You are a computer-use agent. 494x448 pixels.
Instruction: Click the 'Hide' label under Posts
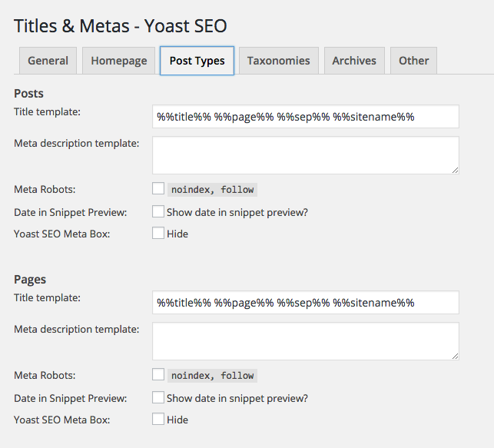(x=177, y=234)
